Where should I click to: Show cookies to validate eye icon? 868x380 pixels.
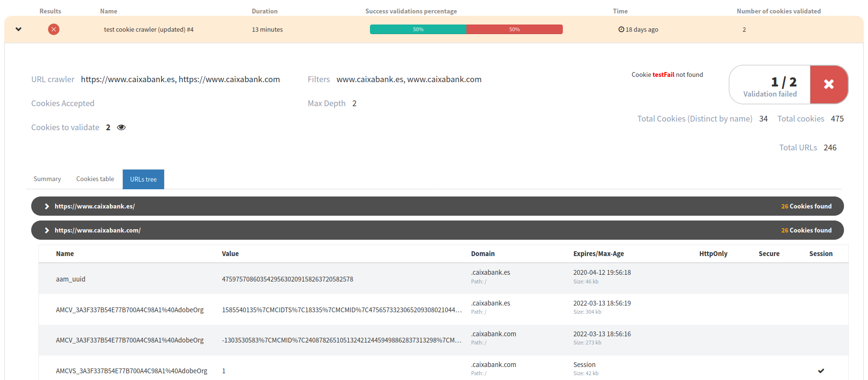point(121,127)
